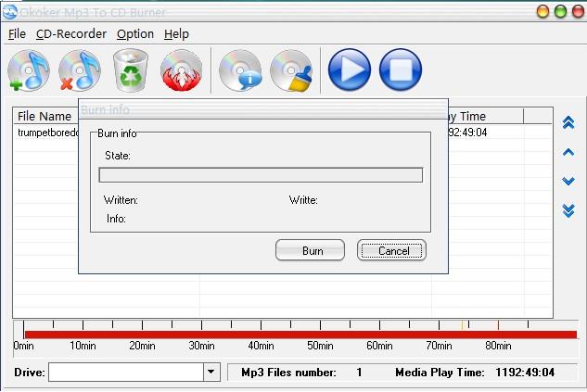Click the red disc capacity bar

tap(300, 335)
